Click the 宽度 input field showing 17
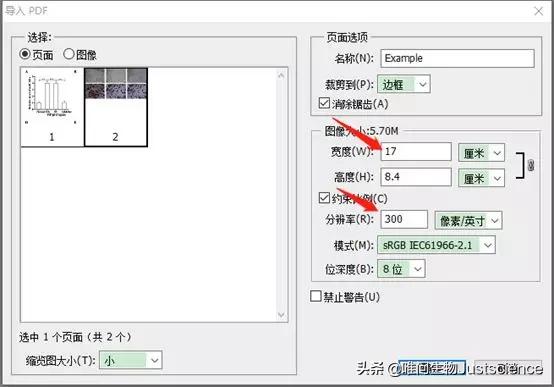The height and width of the screenshot is (387, 554). pyautogui.click(x=416, y=152)
